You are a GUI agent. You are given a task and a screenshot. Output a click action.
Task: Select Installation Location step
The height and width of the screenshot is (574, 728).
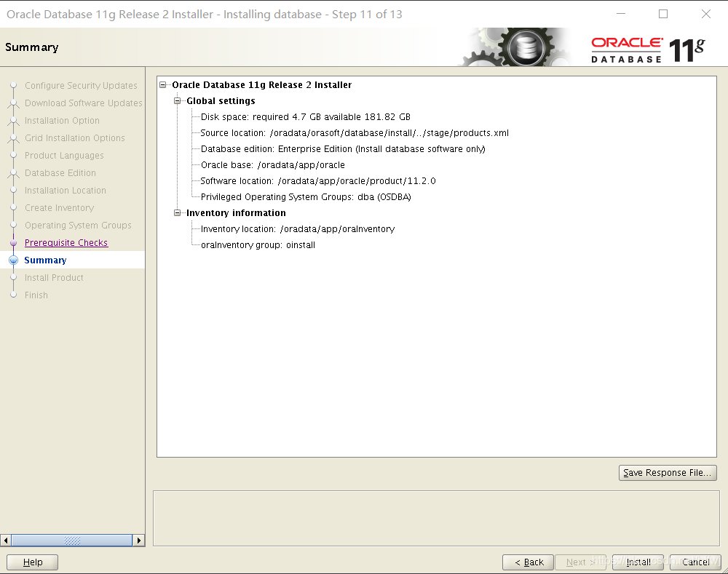65,191
